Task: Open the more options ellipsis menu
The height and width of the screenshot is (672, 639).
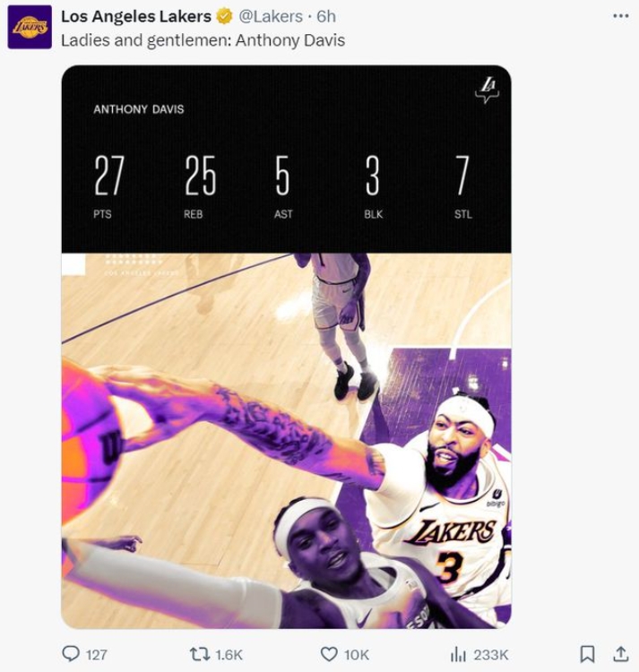Action: [x=620, y=16]
